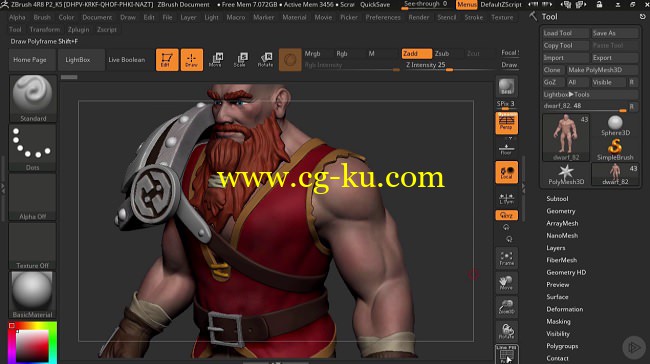
Task: Open the Brush menu
Action: (42, 17)
